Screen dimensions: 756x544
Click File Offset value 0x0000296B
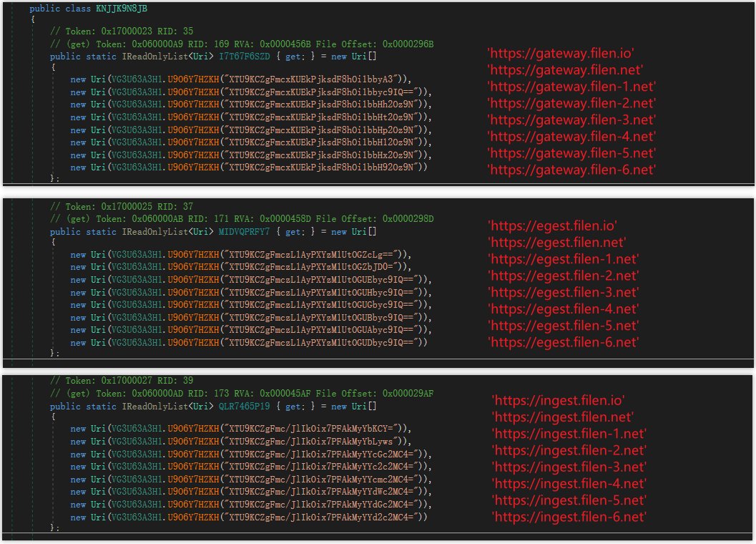[408, 44]
